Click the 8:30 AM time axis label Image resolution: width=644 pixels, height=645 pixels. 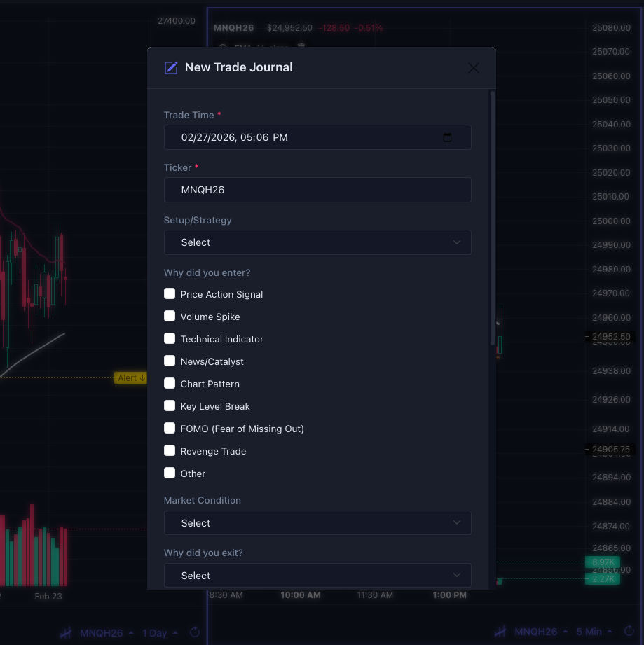(226, 595)
